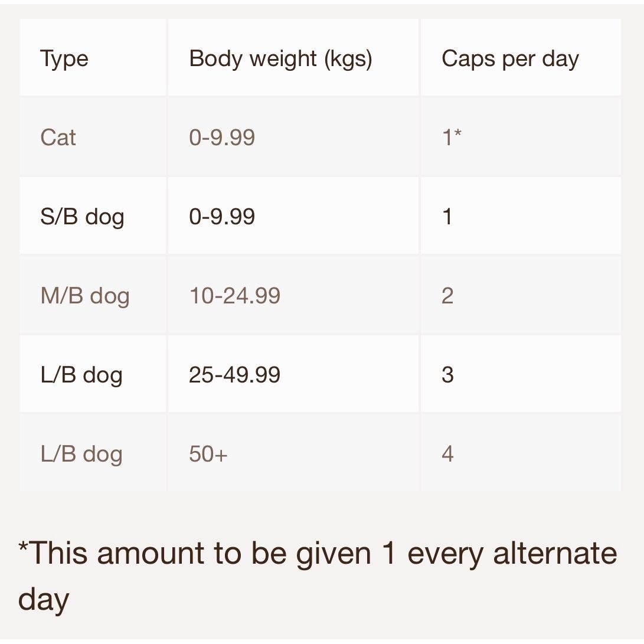The height and width of the screenshot is (644, 644).
Task: Click the 50+ weight cell
Action: coord(293,453)
